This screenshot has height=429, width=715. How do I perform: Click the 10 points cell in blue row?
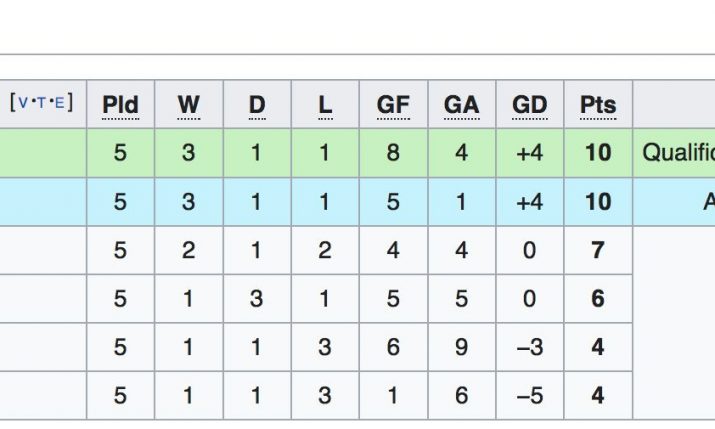coord(597,202)
